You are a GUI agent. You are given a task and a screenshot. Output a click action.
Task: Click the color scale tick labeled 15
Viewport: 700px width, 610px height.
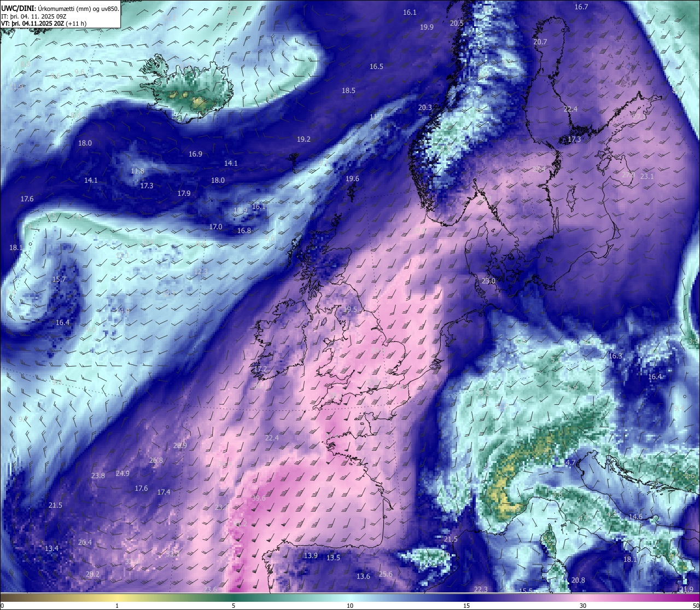click(466, 606)
